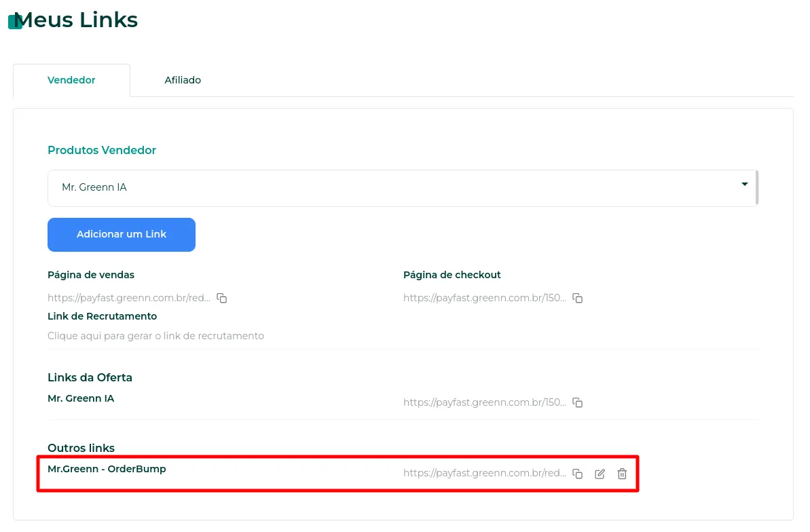The width and height of the screenshot is (810, 532).
Task: Click the Mr.Greenn - OrderBump label
Action: click(107, 469)
